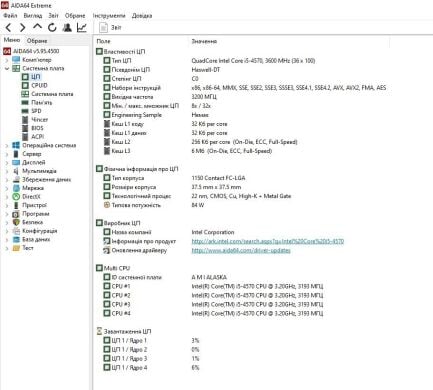Expand the DirectX tree node

pos(7,197)
